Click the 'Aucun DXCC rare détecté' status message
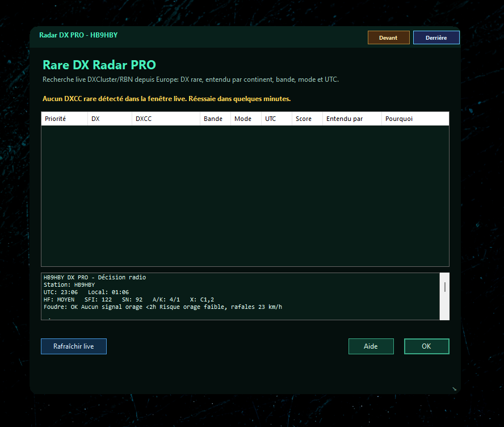Image resolution: width=504 pixels, height=427 pixels. point(166,99)
